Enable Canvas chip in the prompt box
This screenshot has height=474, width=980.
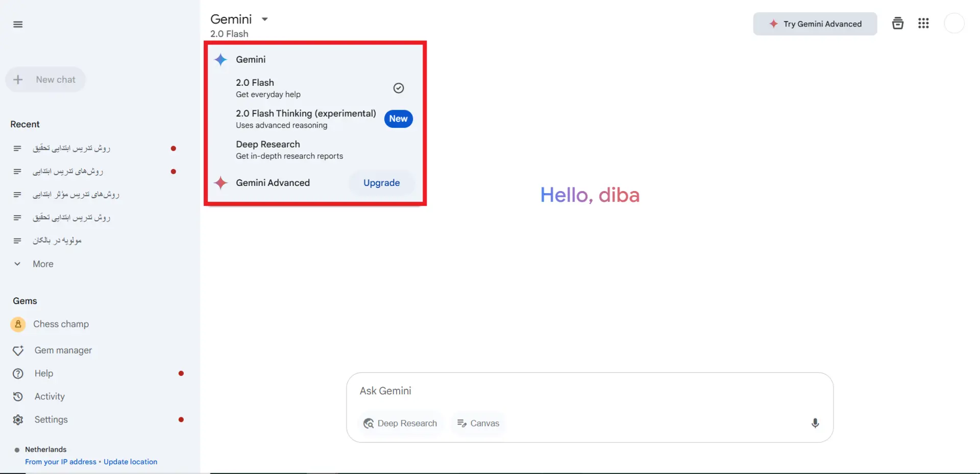478,423
